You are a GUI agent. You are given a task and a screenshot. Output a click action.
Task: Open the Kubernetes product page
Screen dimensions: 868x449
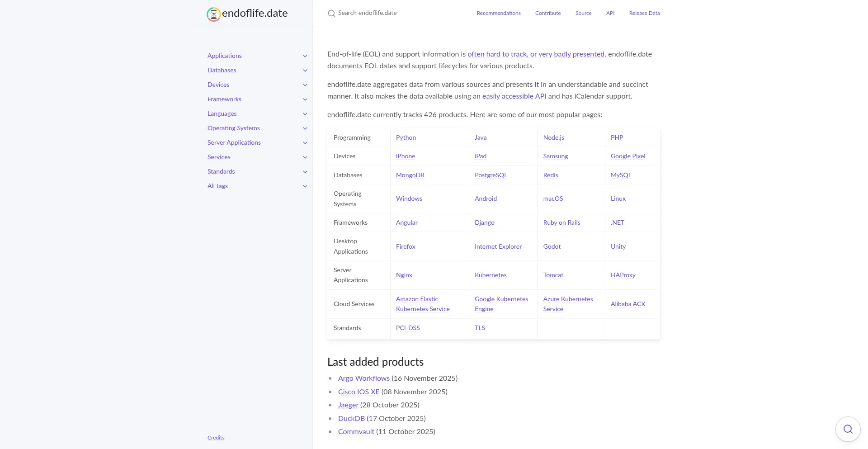491,275
